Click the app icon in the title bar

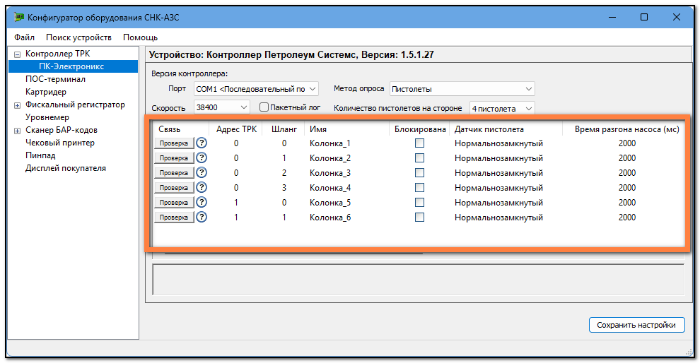coord(19,17)
